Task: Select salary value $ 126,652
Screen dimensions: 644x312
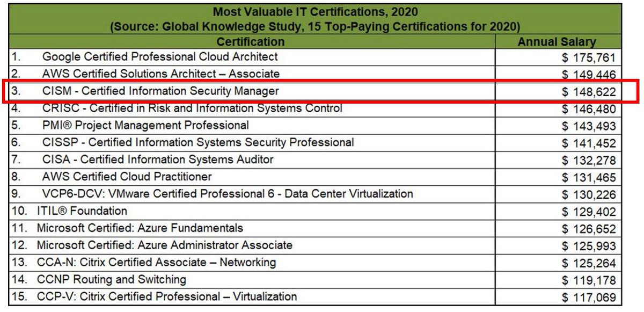Action: [x=589, y=229]
